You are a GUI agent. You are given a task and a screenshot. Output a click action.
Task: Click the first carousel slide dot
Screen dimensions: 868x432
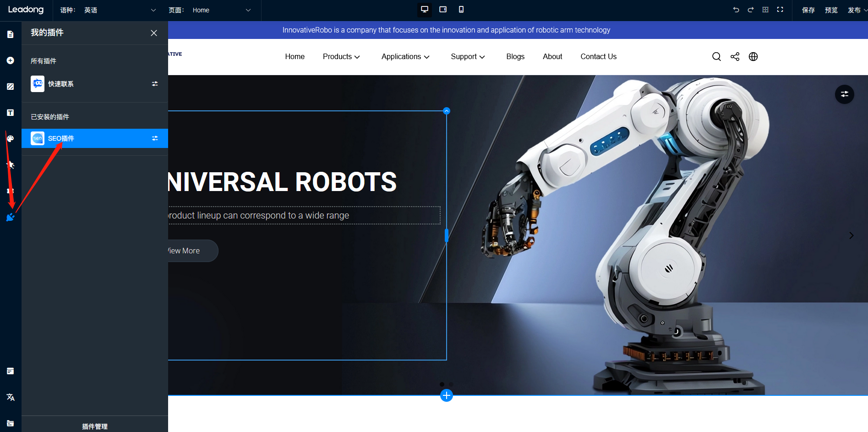(x=442, y=384)
